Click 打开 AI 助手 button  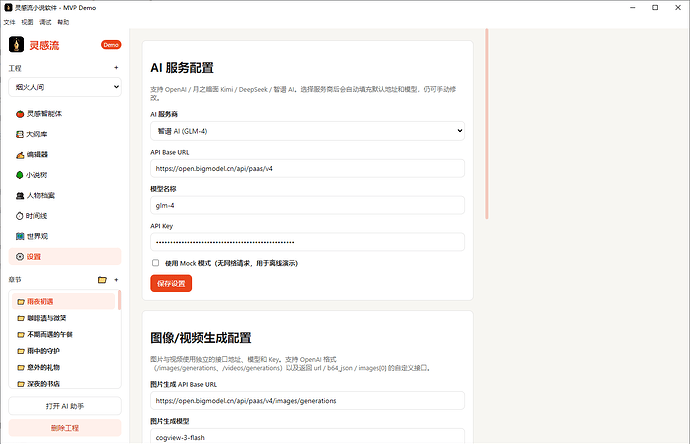[x=65, y=406]
